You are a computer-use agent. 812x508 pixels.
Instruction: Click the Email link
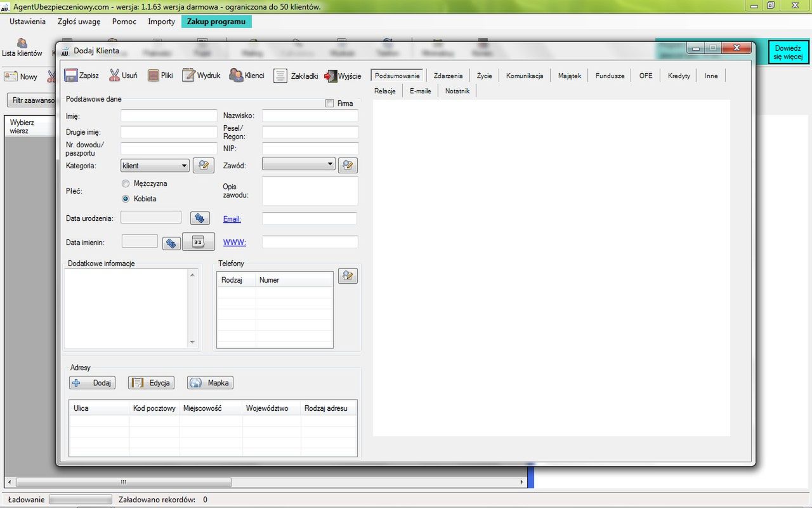tap(232, 219)
